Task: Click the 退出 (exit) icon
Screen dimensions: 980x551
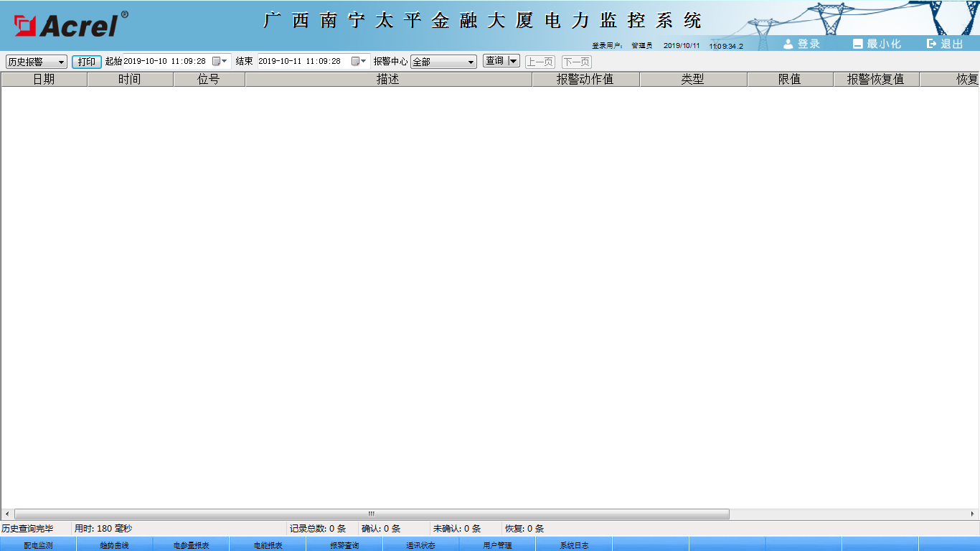Action: click(931, 44)
